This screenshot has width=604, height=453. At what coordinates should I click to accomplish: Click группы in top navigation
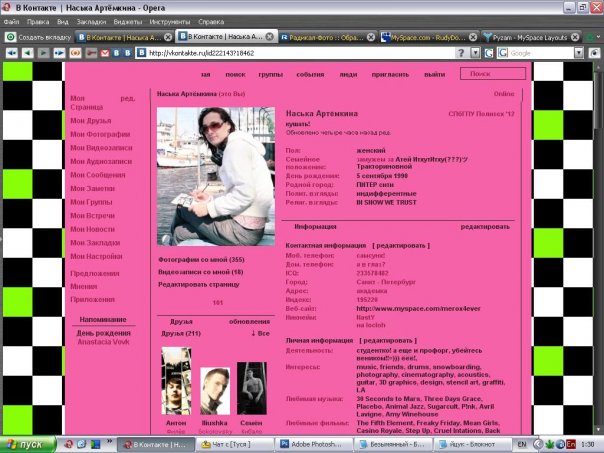coord(270,74)
